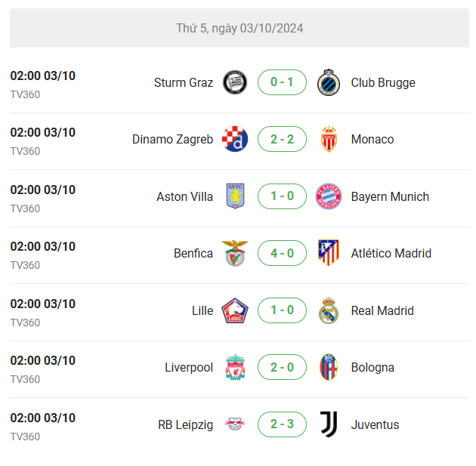Click the Juventus J logo
This screenshot has width=476, height=466.
click(x=329, y=424)
